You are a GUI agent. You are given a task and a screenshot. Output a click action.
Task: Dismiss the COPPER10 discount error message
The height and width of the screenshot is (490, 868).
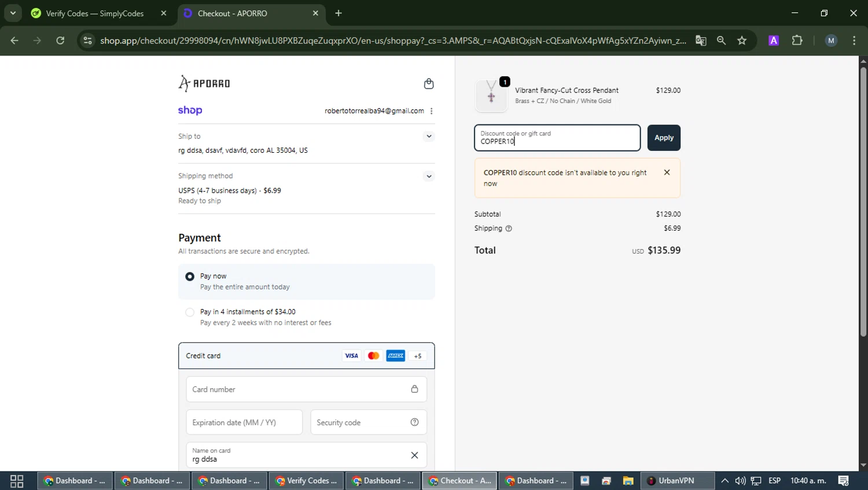(x=667, y=172)
